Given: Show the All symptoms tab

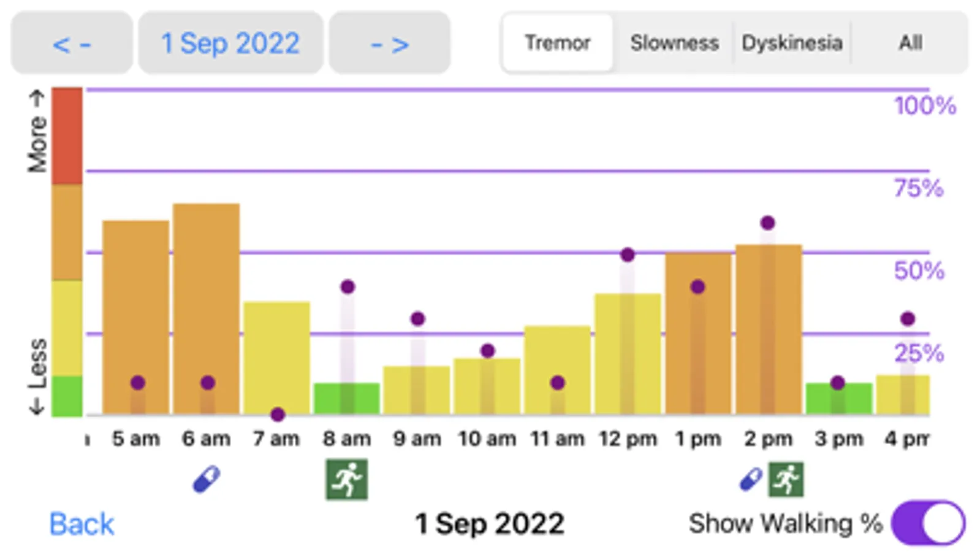Looking at the screenshot, I should click(910, 43).
